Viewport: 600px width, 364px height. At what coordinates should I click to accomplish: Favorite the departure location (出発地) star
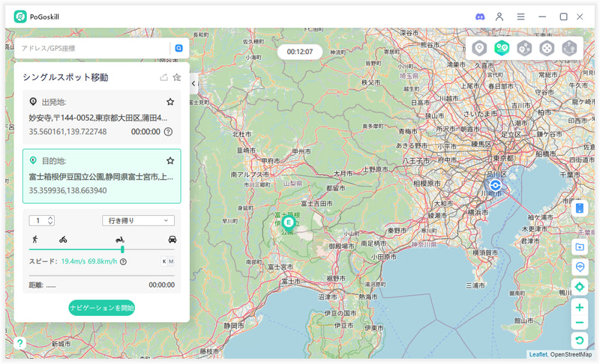[x=170, y=102]
